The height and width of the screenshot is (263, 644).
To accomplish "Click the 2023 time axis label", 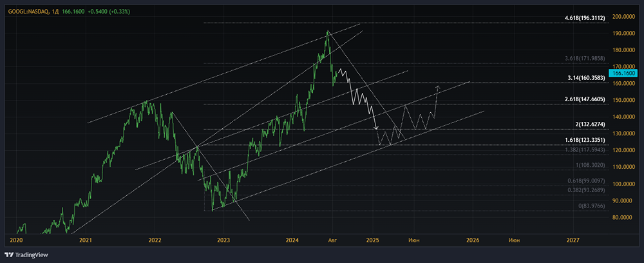I will pyautogui.click(x=223, y=240).
